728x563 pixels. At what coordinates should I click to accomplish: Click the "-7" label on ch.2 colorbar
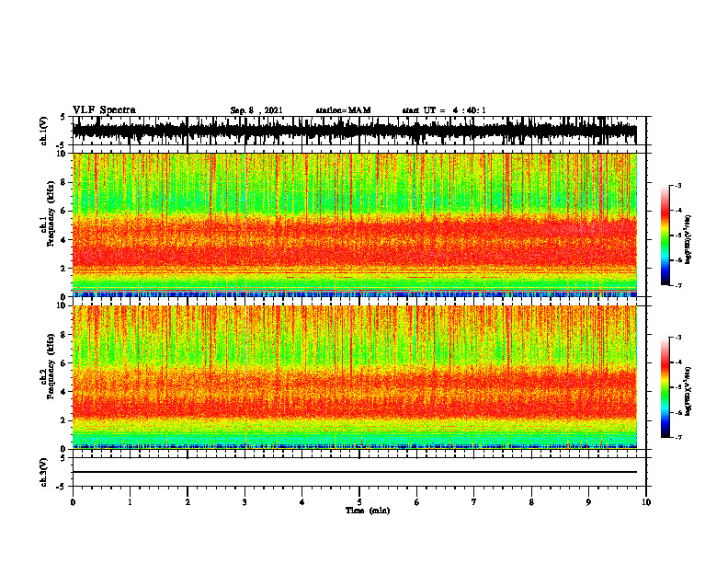pos(677,437)
